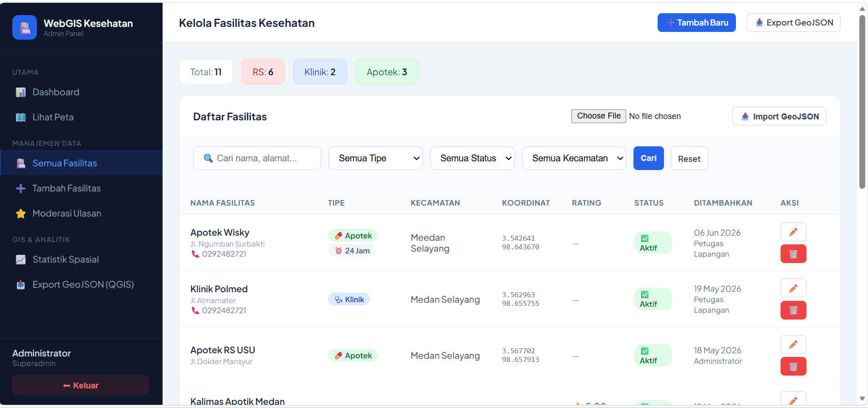Viewport: 868px width, 408px height.
Task: Open the Semua Status dropdown
Action: 472,158
